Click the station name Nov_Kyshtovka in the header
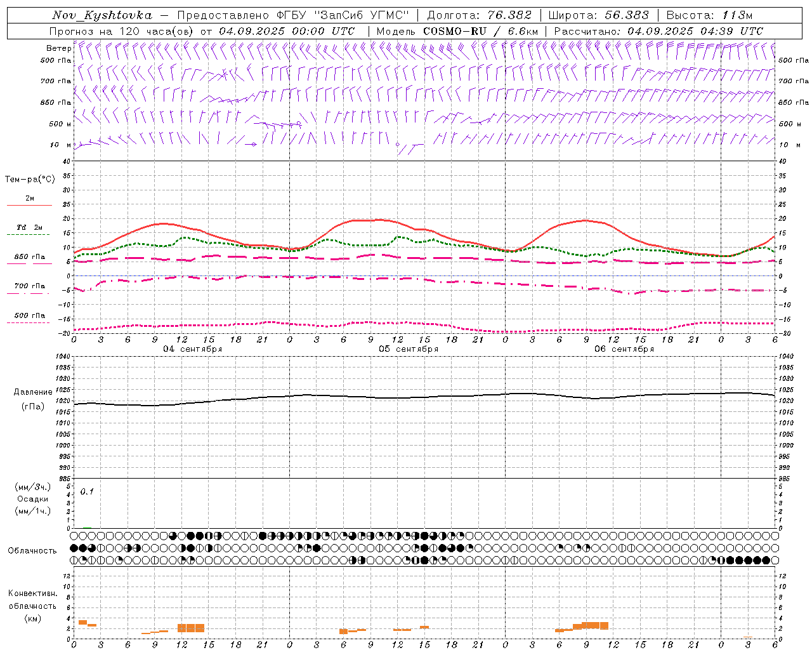The width and height of the screenshot is (812, 650). click(102, 15)
